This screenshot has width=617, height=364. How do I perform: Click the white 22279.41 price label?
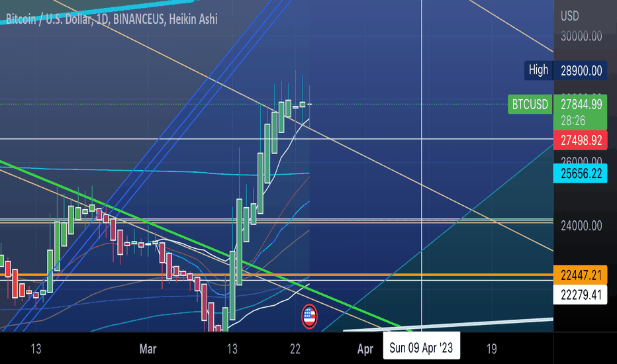[x=580, y=295]
